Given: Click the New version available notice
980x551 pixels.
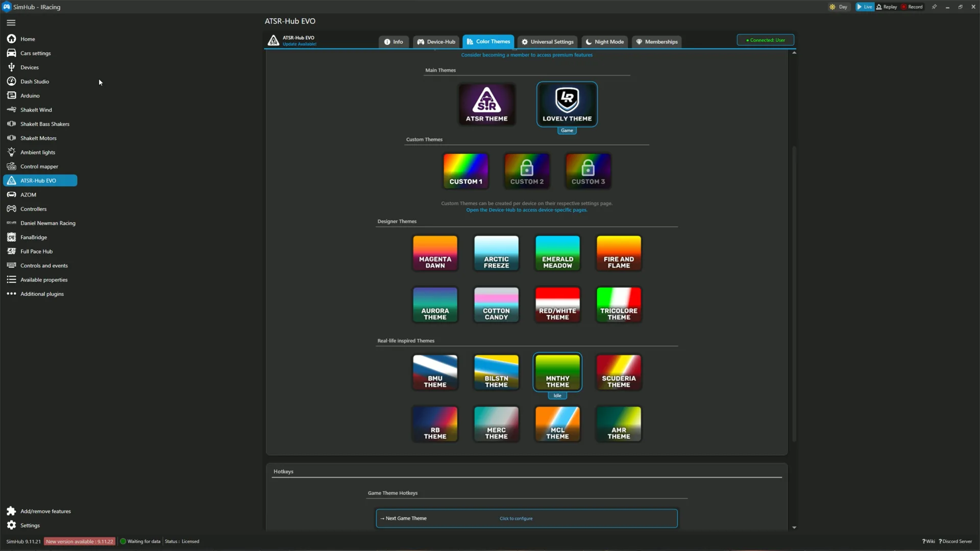Looking at the screenshot, I should pyautogui.click(x=80, y=541).
